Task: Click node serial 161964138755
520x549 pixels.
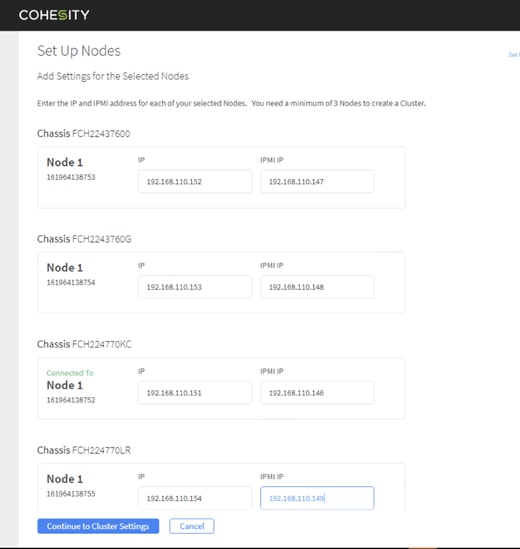Action: [x=71, y=494]
